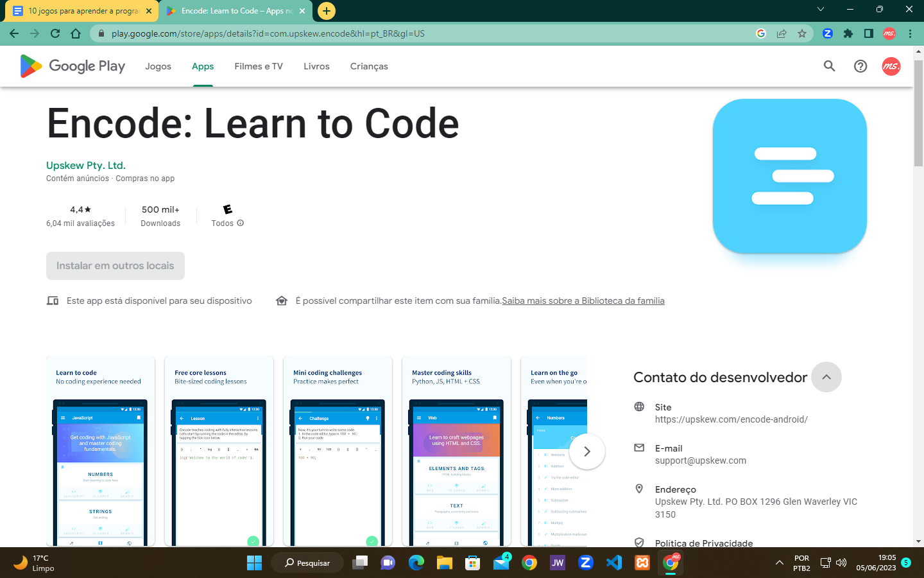Viewport: 924px width, 578px height.
Task: Open the Extensions puzzle icon
Action: click(848, 33)
